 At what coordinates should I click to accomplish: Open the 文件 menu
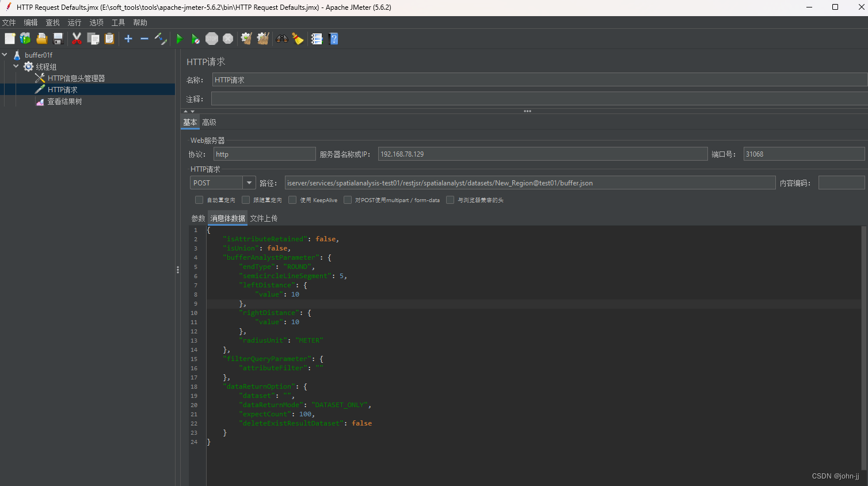pyautogui.click(x=9, y=22)
